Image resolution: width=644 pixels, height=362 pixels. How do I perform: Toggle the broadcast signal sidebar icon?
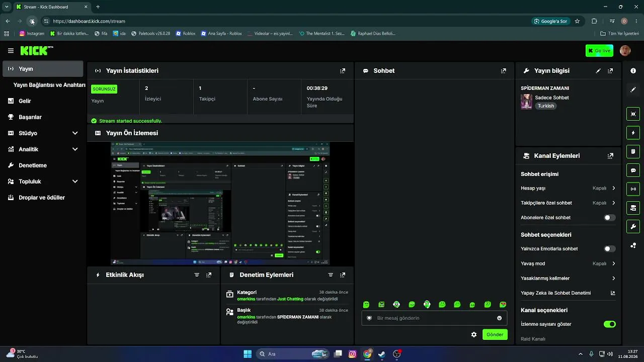633,189
